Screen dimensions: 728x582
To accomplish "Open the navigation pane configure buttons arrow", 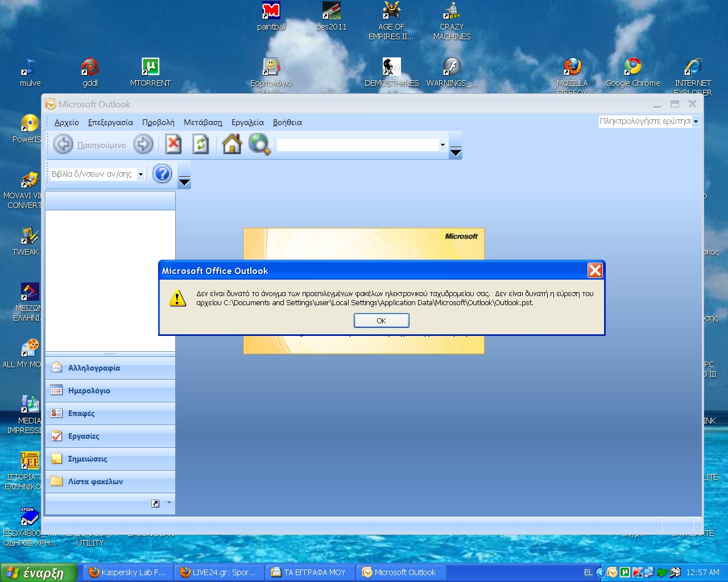I will 169,503.
